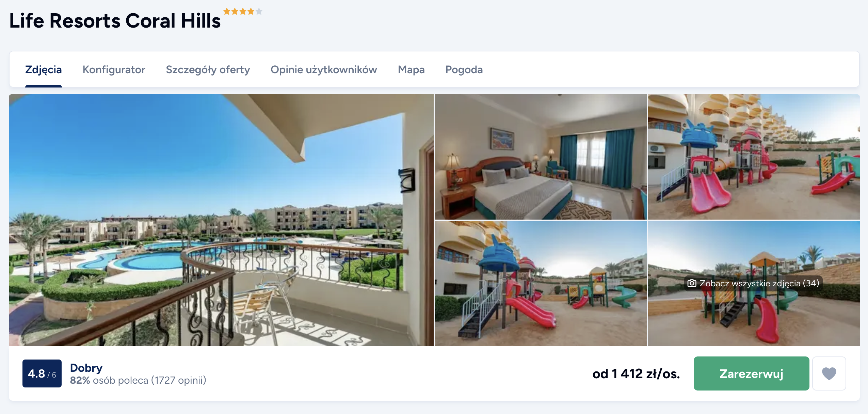This screenshot has width=868, height=414.
Task: View top-right playground with blue roof photo
Action: click(754, 157)
